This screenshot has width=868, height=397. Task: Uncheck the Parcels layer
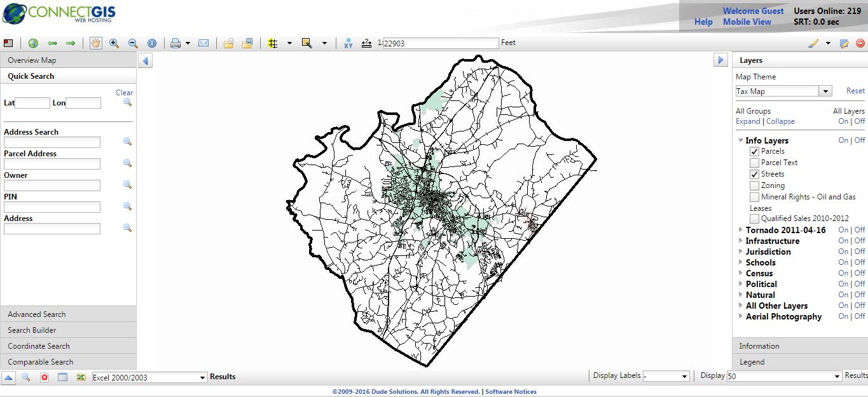754,151
